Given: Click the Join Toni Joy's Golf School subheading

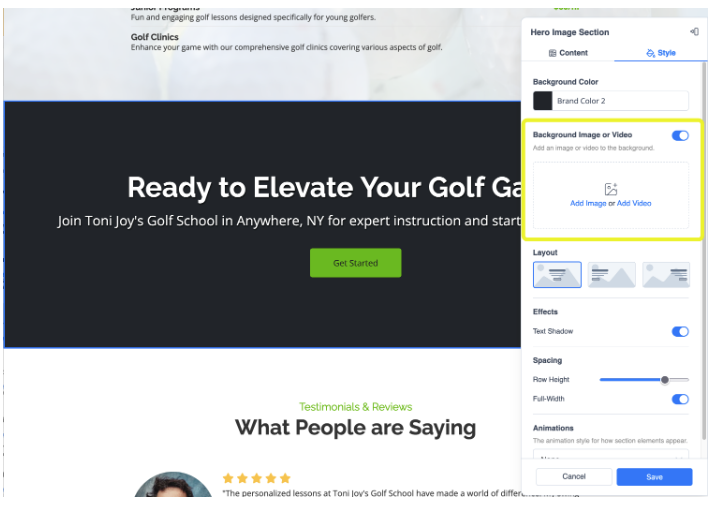Looking at the screenshot, I should [x=289, y=221].
